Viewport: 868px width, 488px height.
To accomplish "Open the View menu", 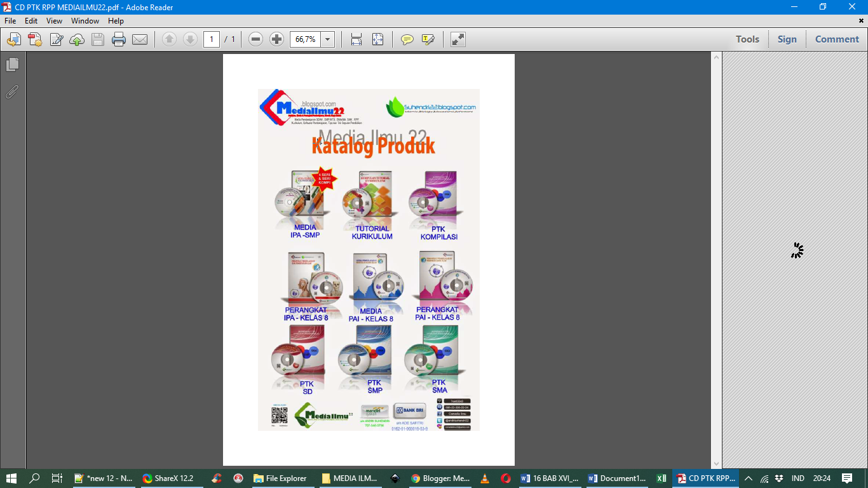I will [54, 21].
